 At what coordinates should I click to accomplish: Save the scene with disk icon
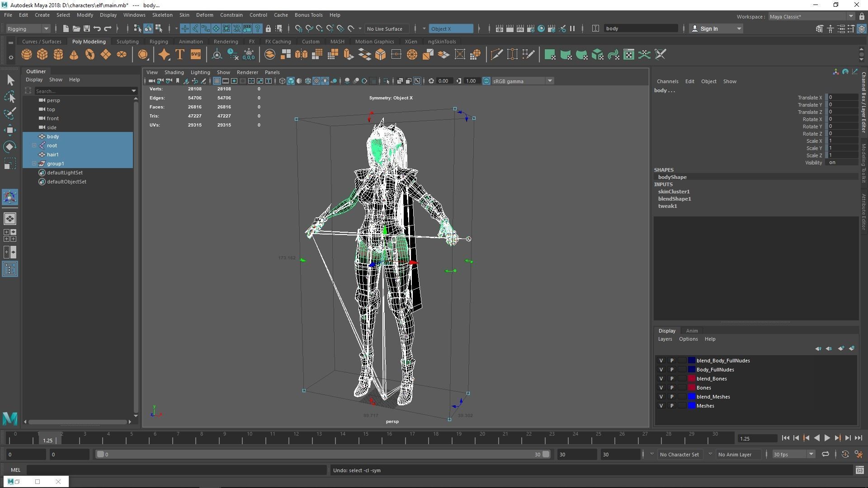click(x=87, y=28)
